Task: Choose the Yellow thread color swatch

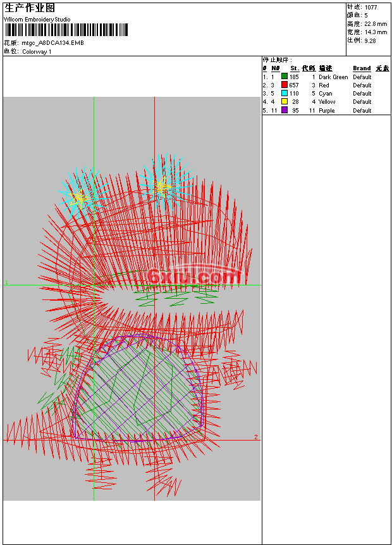Action: tap(285, 101)
